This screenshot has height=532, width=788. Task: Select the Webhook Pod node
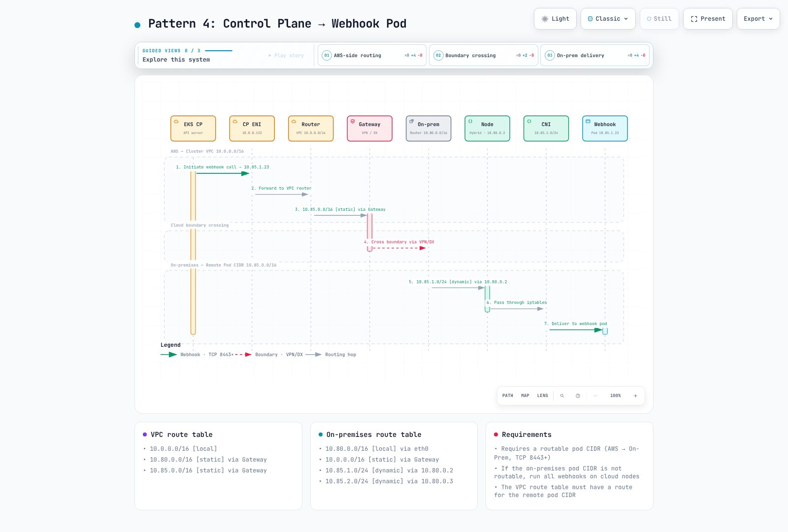[x=605, y=129]
